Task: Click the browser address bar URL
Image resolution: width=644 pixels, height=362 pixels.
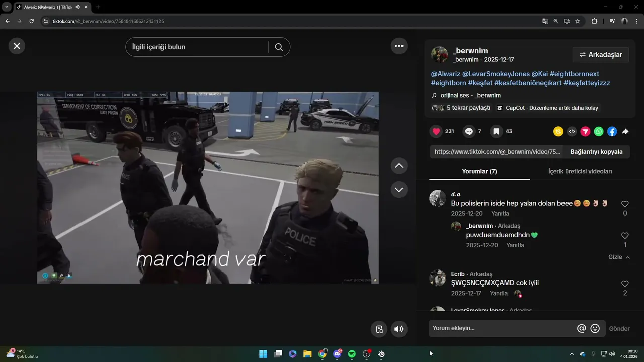Action: point(108,21)
